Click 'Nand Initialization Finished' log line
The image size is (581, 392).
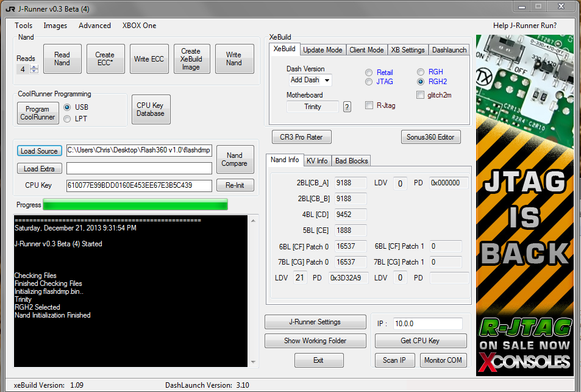[52, 315]
